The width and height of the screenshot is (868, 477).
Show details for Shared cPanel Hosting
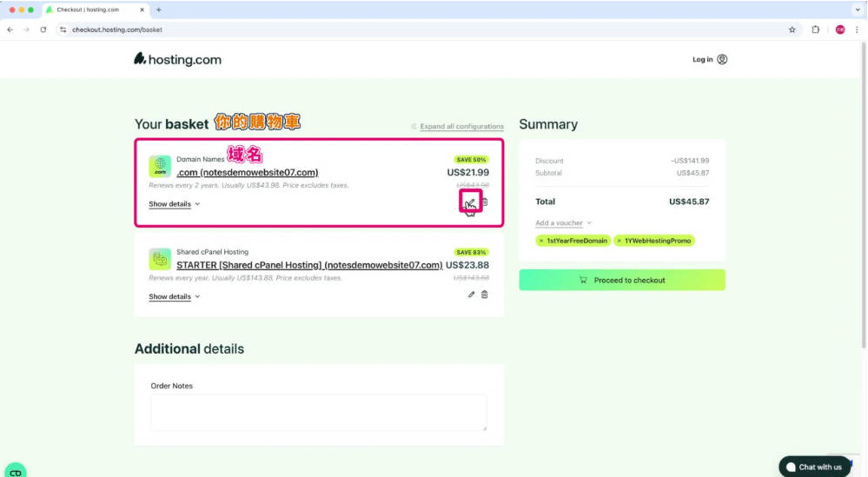(x=175, y=296)
